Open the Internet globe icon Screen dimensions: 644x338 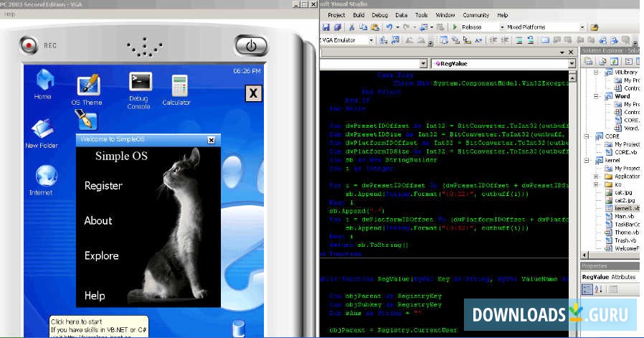(44, 180)
